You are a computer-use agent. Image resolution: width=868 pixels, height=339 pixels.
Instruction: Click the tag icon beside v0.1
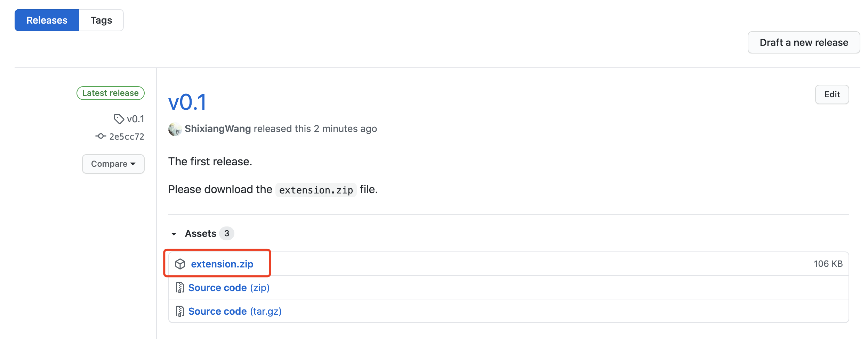(x=119, y=119)
